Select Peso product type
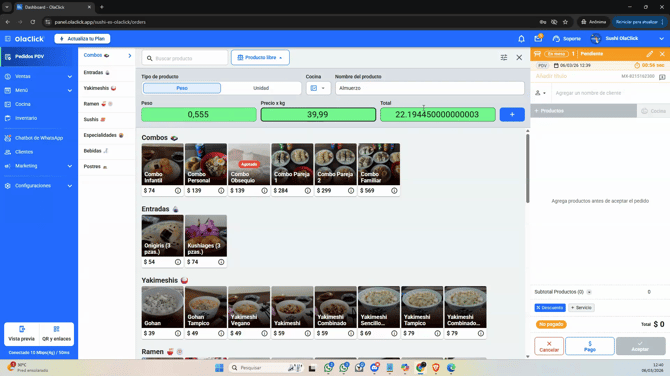Screen dimensions: 670x376 182,88
